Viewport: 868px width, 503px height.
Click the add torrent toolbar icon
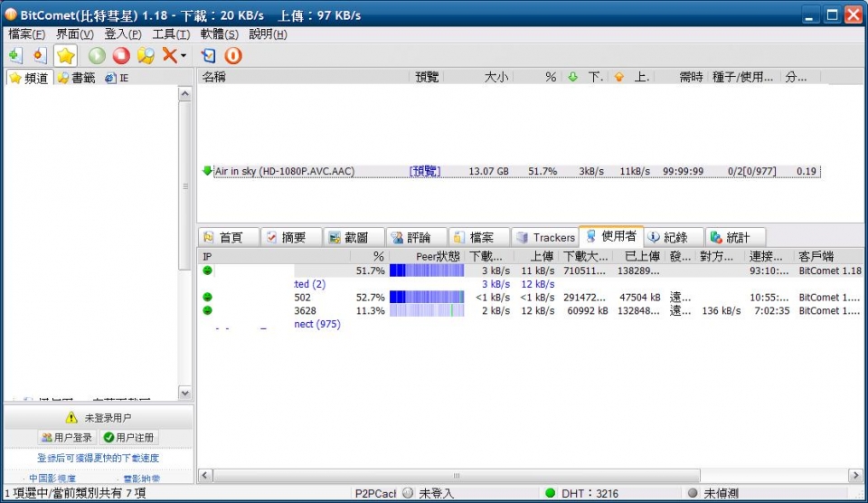point(15,55)
